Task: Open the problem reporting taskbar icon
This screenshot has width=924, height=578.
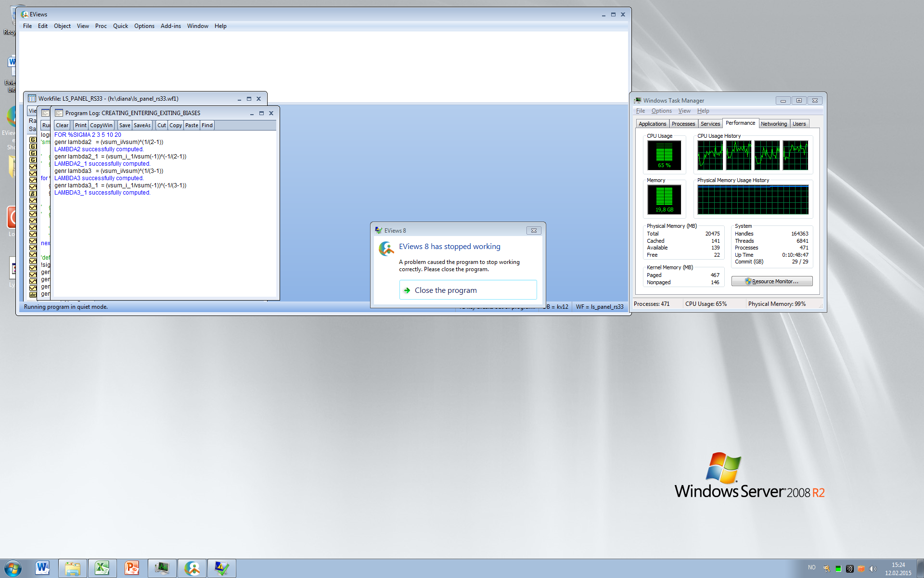Action: pyautogui.click(x=222, y=568)
